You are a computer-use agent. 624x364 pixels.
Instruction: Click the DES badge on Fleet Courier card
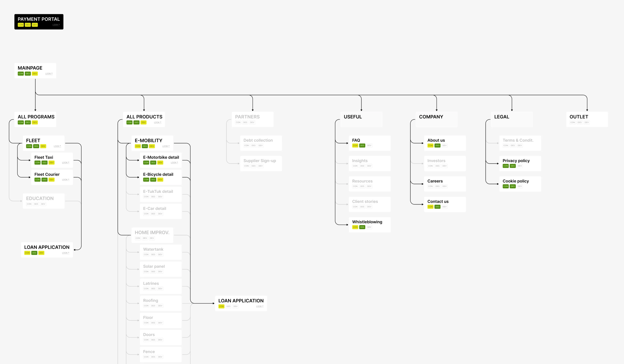(x=44, y=180)
